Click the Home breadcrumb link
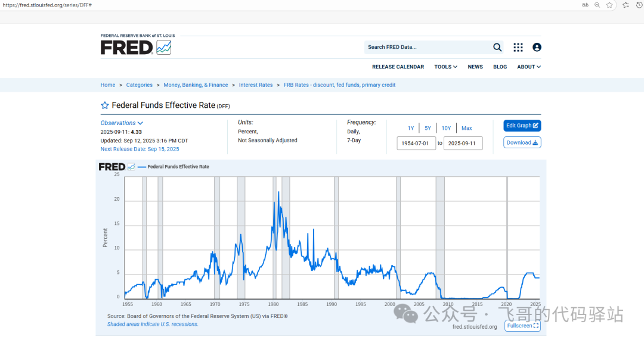This screenshot has width=644, height=340. [107, 85]
